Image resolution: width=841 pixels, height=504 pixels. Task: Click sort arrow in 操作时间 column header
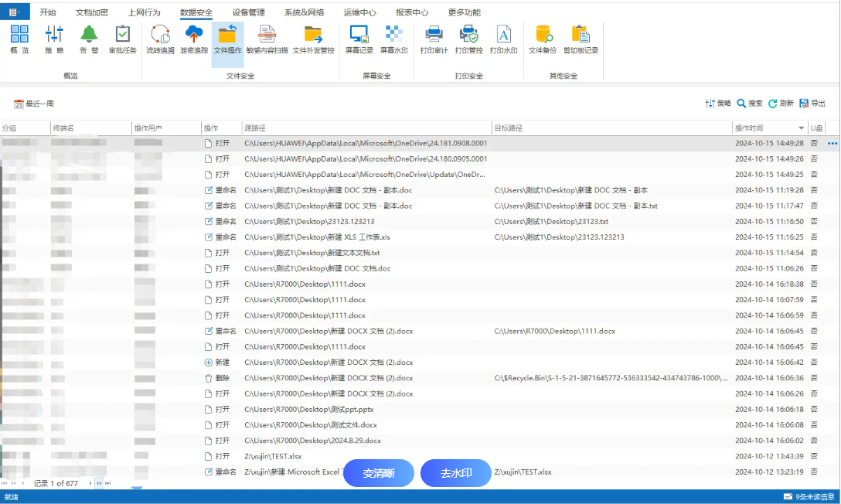tap(801, 128)
